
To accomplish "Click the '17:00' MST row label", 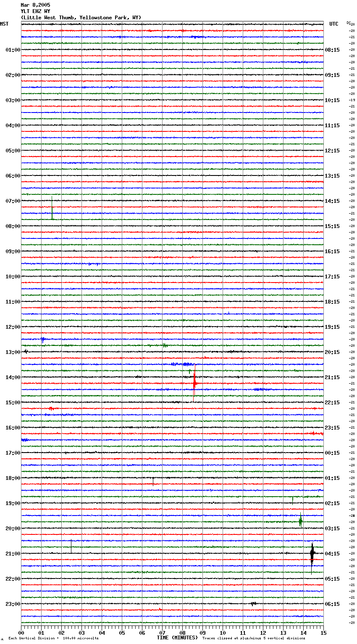I will point(13,453).
